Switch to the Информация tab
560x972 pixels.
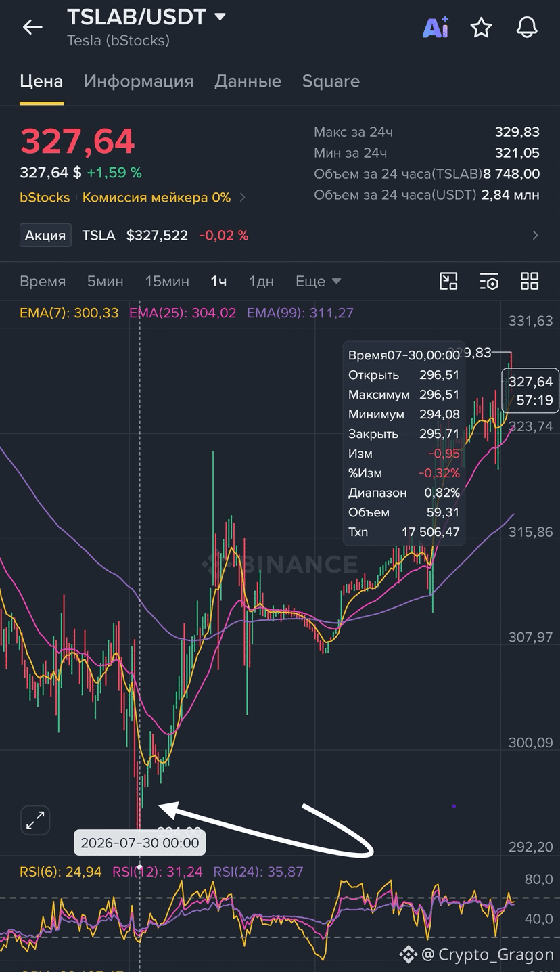click(x=139, y=81)
